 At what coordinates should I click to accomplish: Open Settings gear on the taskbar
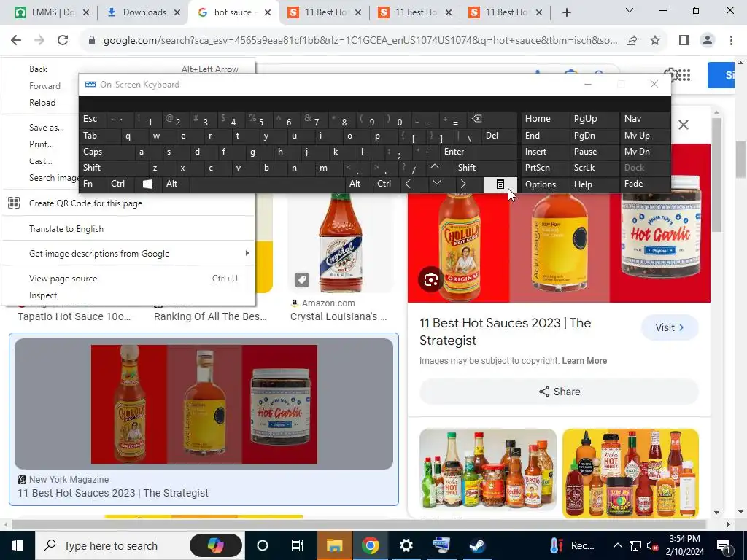[x=406, y=545]
